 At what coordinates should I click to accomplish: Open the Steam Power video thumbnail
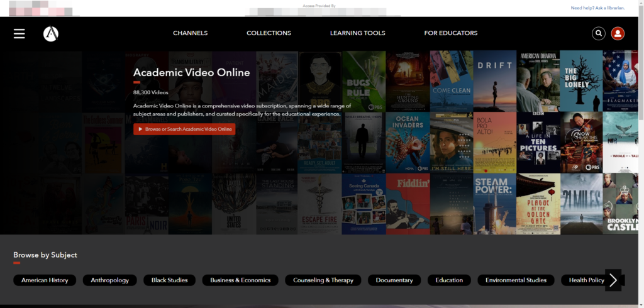tap(494, 203)
